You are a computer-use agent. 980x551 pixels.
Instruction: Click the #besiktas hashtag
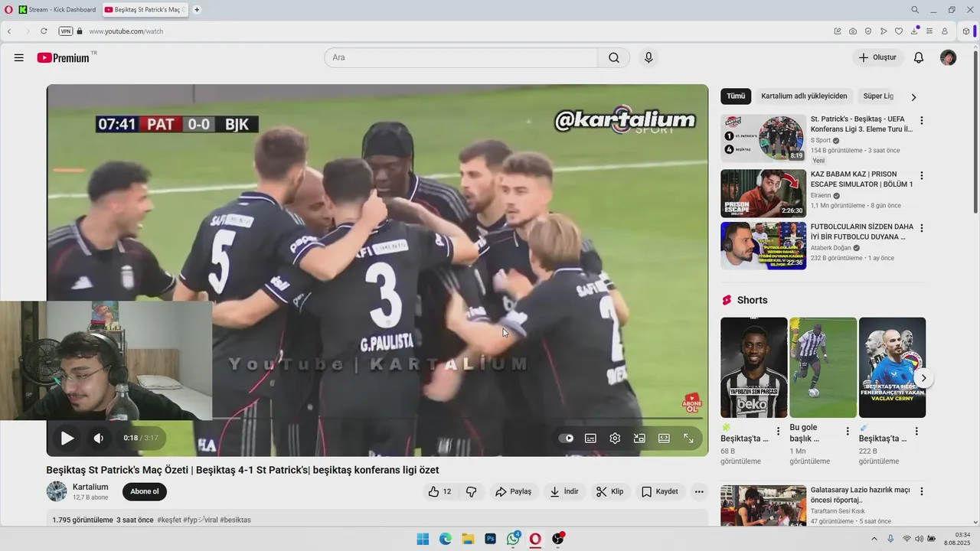(235, 520)
